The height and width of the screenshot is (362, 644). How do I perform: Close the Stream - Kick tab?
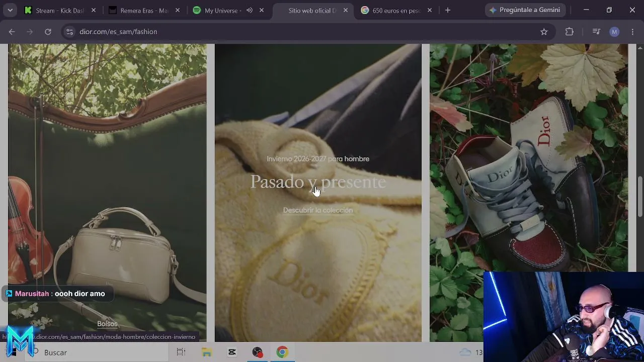click(93, 10)
